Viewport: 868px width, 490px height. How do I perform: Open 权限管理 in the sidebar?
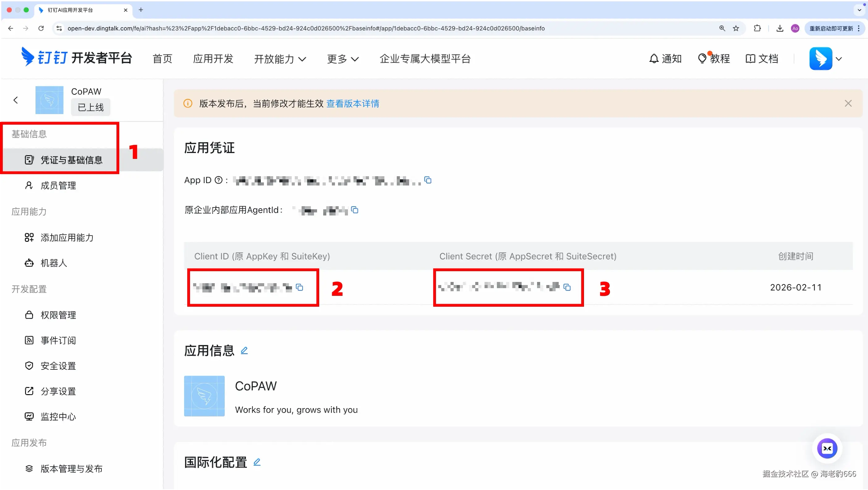58,315
